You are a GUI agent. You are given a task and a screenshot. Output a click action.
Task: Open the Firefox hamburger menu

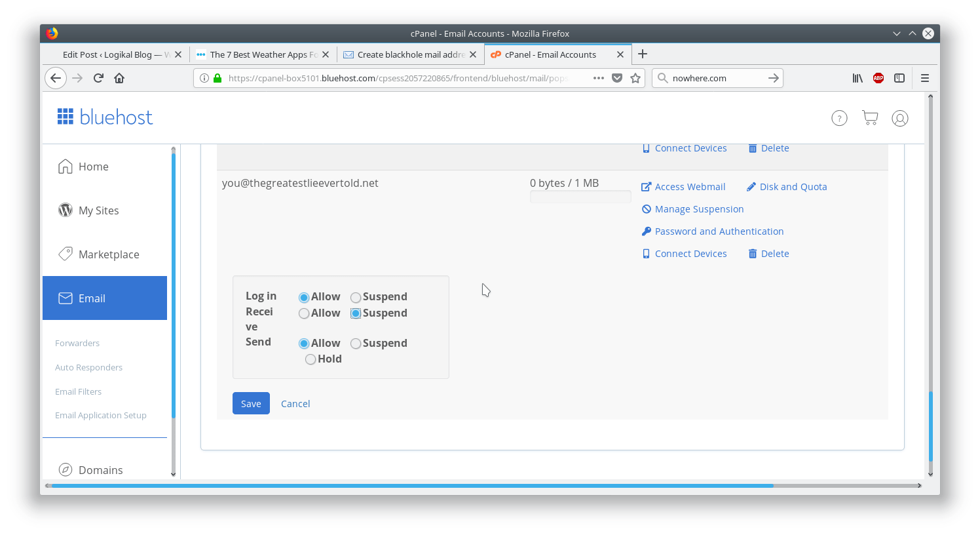[925, 78]
